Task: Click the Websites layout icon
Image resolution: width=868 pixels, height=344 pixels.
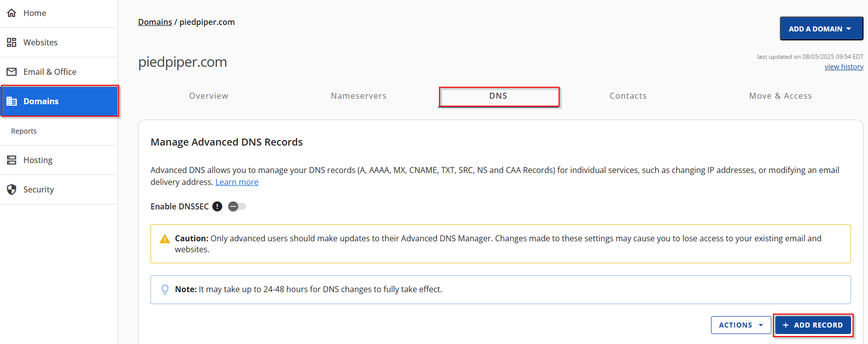Action: tap(11, 42)
